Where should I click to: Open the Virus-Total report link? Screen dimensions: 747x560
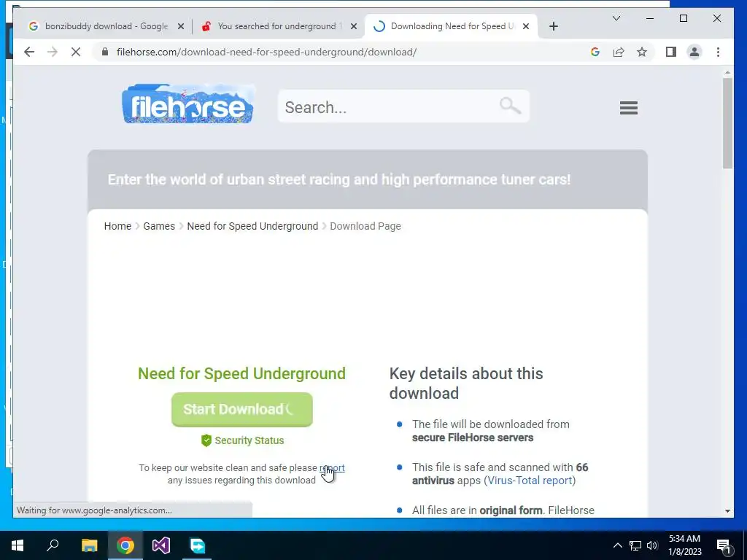coord(530,481)
